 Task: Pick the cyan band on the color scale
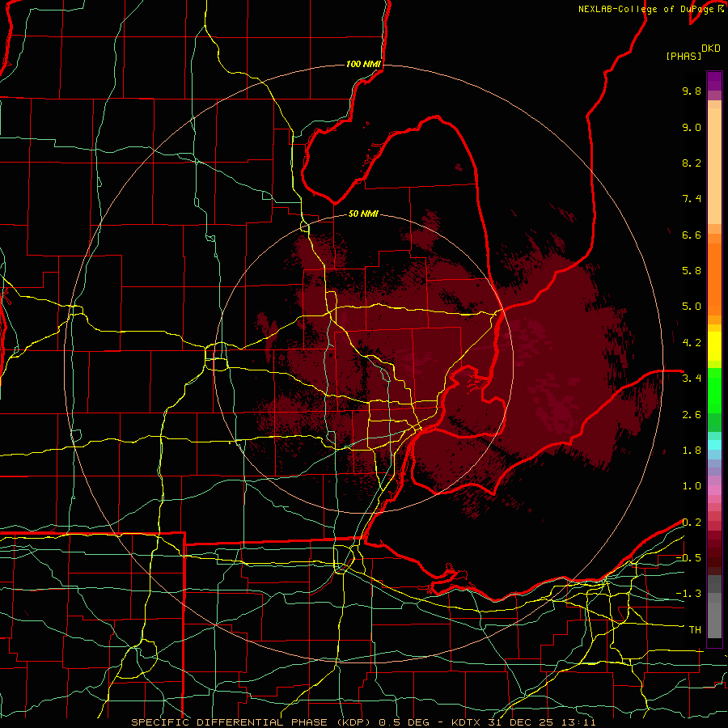[x=714, y=445]
